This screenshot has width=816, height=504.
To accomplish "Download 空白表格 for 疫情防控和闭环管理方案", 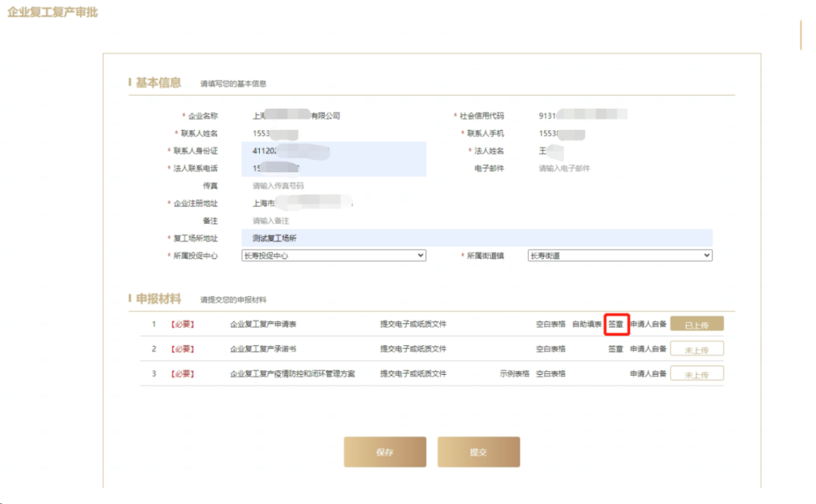I will tap(551, 374).
